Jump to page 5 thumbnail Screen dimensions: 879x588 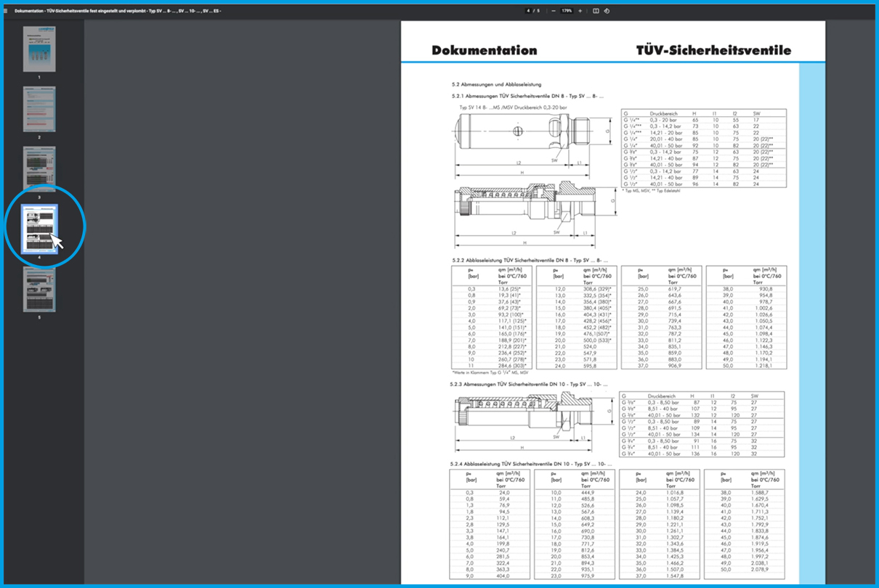[x=39, y=289]
